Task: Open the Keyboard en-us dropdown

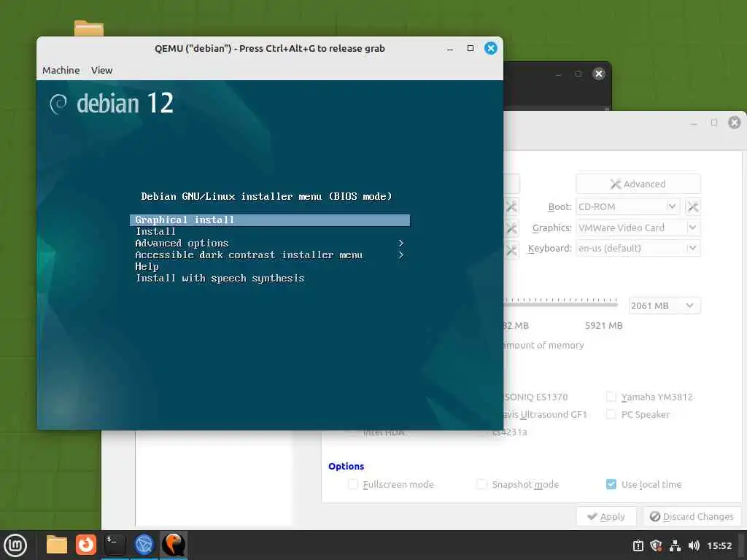Action: [638, 248]
